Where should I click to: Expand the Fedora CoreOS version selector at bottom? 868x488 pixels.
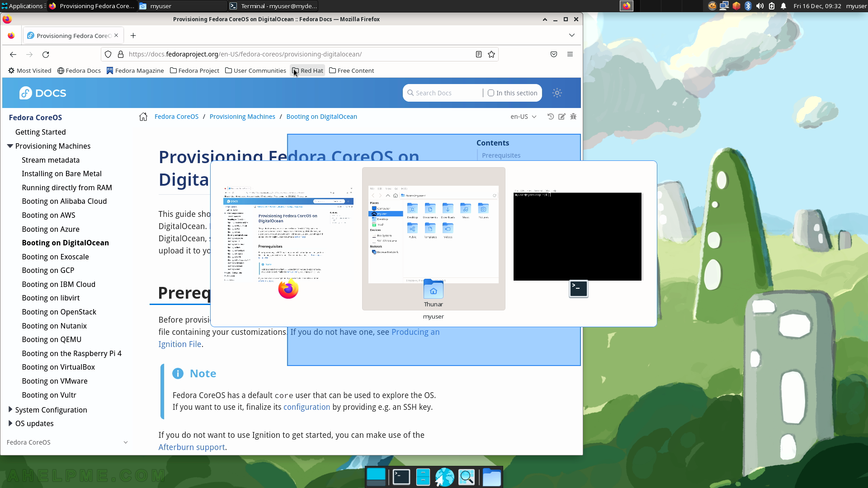(x=67, y=442)
